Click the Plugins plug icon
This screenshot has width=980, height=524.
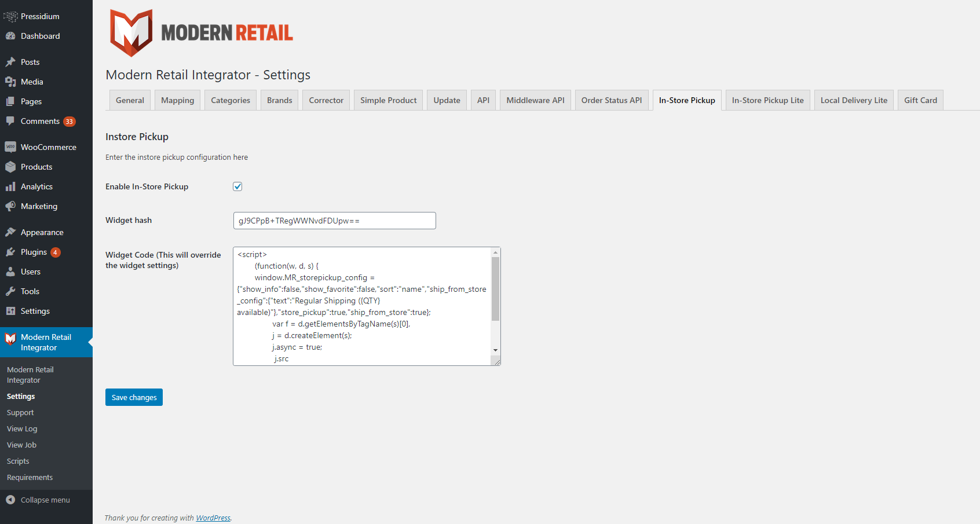coord(10,252)
